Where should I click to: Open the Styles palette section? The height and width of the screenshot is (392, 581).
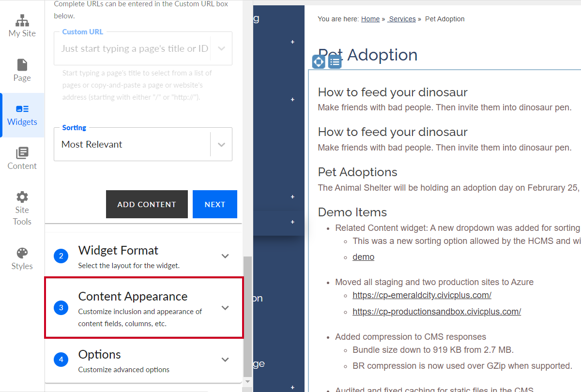22,259
